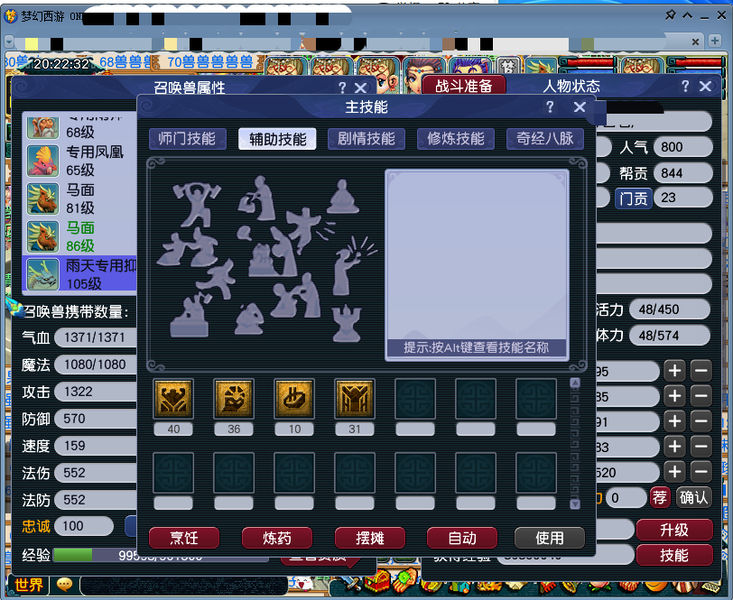Open the dropdown arrow at top left tab bar
This screenshot has height=600, width=733.
[x=8, y=42]
